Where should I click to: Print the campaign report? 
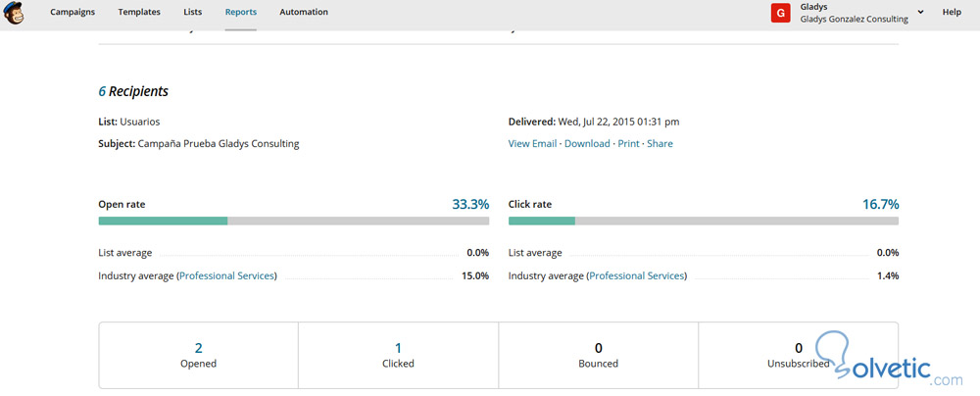tap(628, 144)
